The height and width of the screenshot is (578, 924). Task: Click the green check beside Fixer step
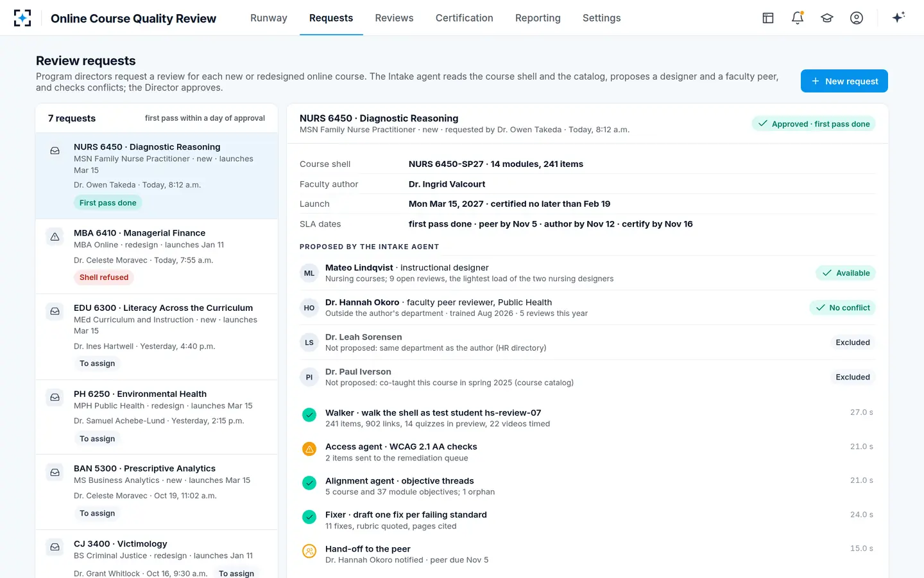point(309,517)
